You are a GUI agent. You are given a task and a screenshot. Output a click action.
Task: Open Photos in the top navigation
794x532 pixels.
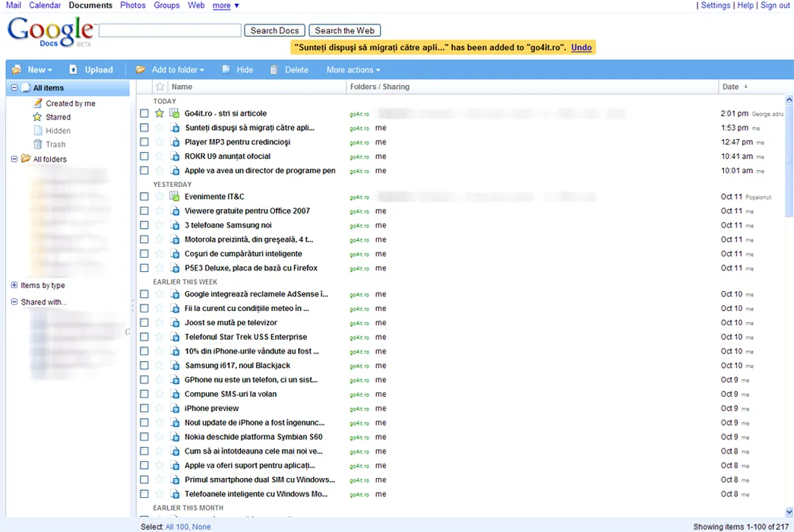133,5
